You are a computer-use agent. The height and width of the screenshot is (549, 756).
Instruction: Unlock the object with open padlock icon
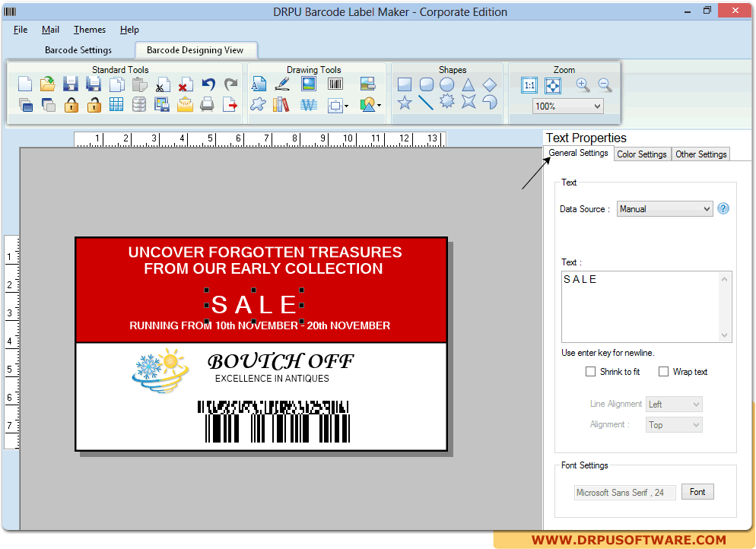[x=94, y=105]
